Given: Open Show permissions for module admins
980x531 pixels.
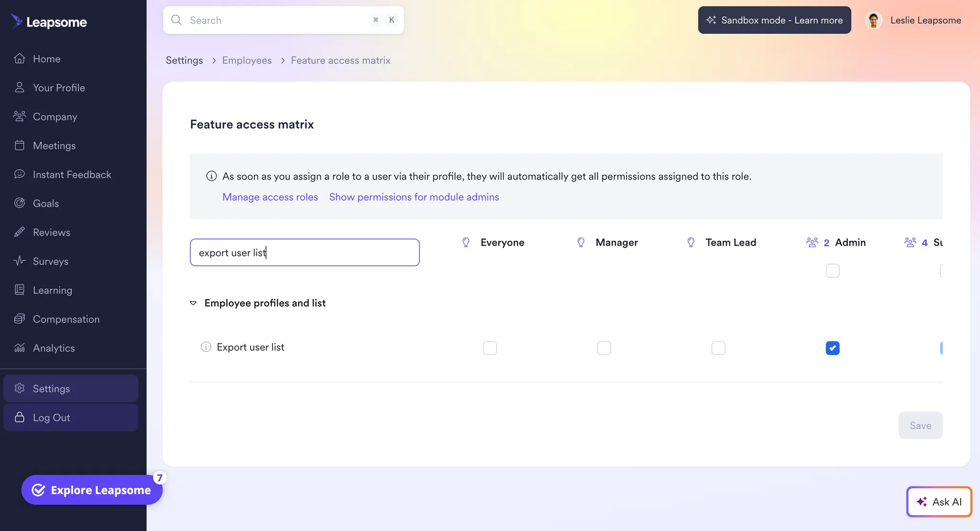Looking at the screenshot, I should click(x=413, y=197).
